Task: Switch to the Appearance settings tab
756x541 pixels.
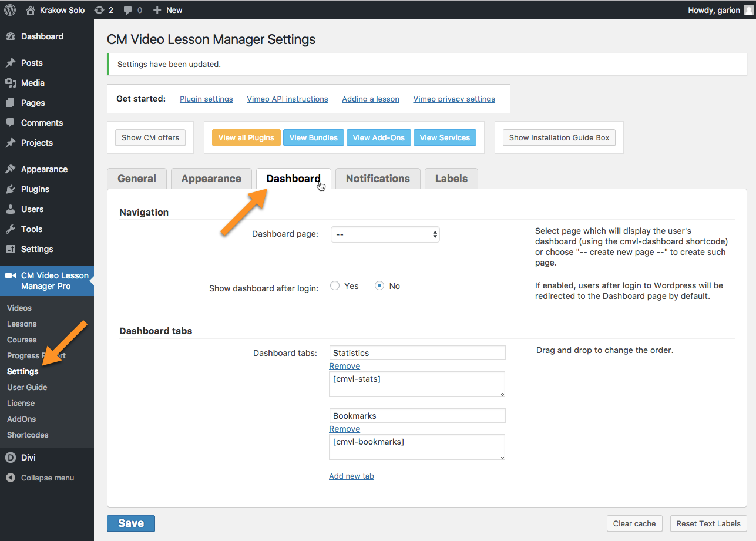Action: [x=211, y=179]
